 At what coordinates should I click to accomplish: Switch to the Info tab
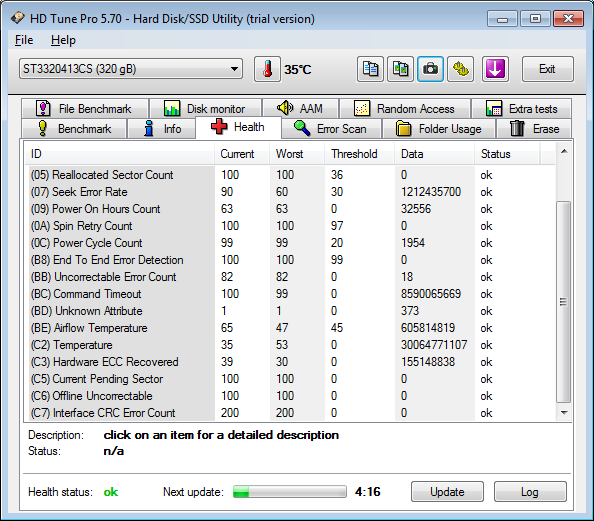[162, 129]
